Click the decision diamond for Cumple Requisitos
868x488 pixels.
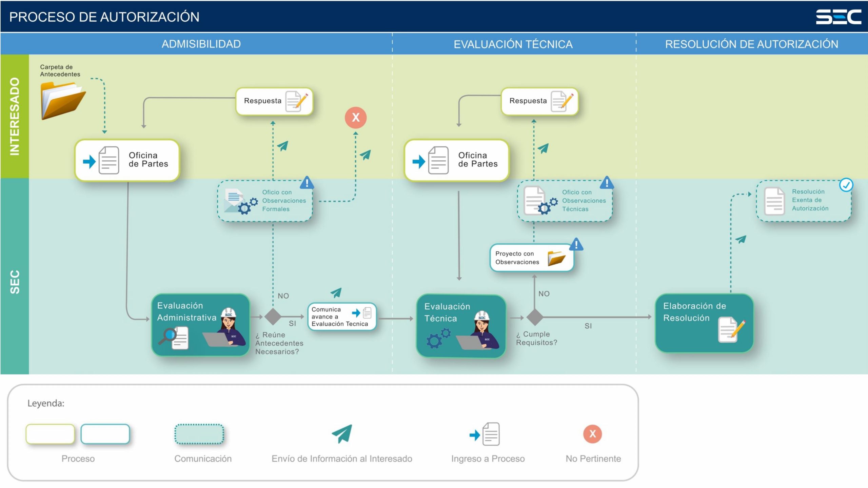pos(535,318)
